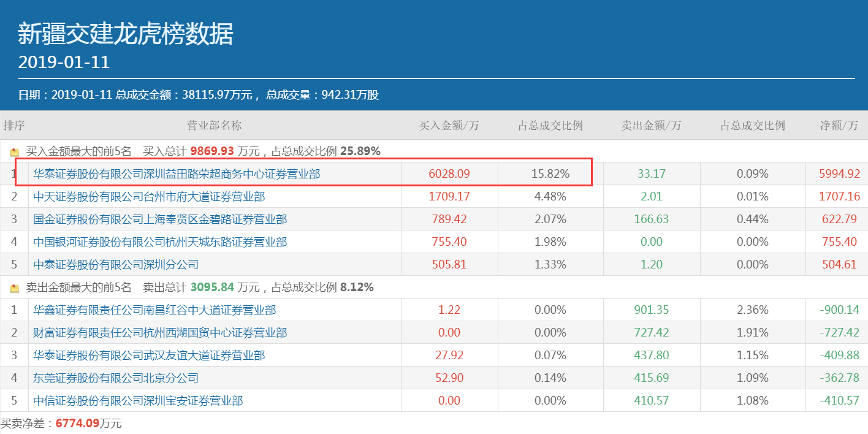Select the net amount 1707.16
This screenshot has width=868, height=434.
[839, 197]
